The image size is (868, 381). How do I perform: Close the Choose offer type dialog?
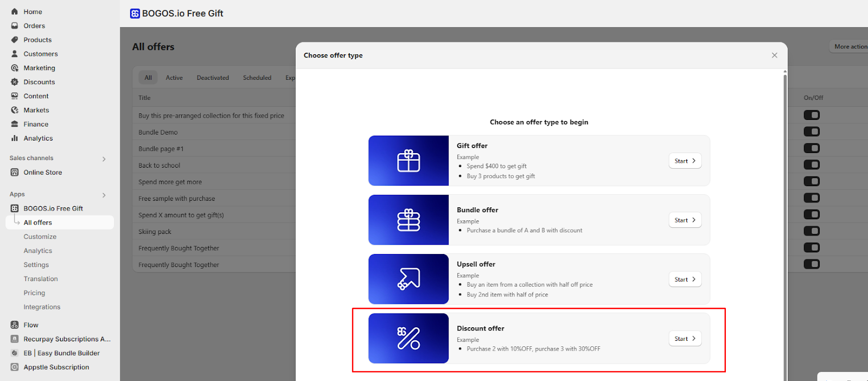pyautogui.click(x=774, y=55)
